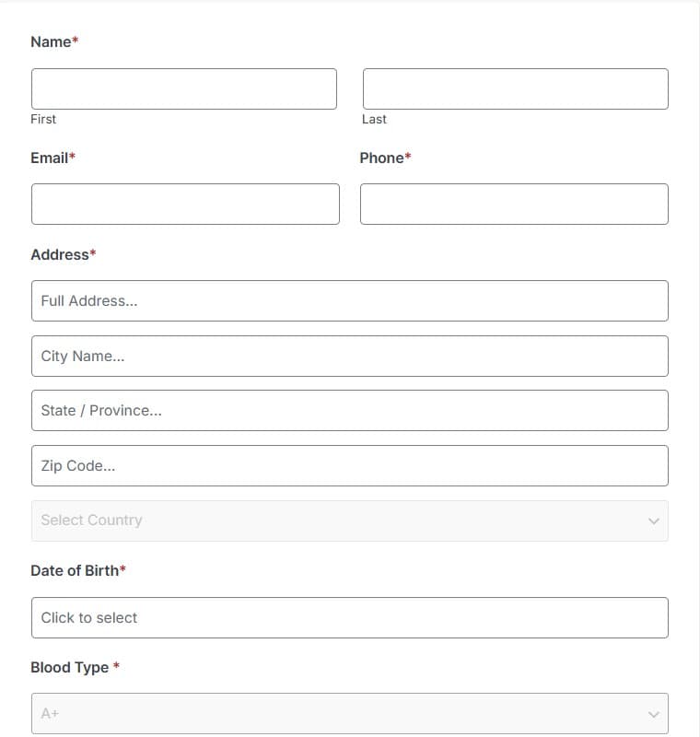Click the Last name input field
The height and width of the screenshot is (737, 700).
tap(516, 88)
